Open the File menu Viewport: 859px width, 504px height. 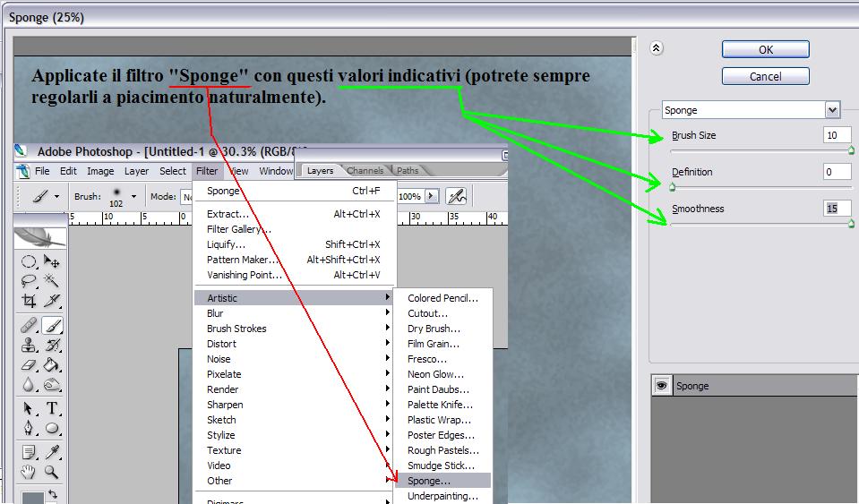coord(42,171)
